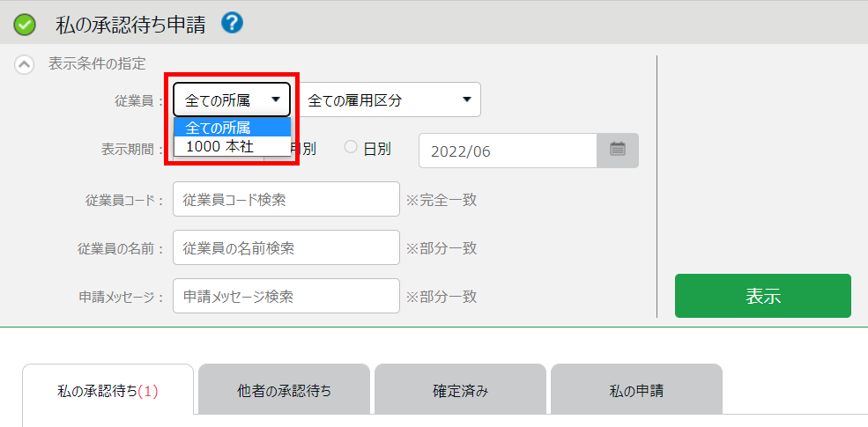Focus the 申請メッセージ検索 text field
Image resolution: width=868 pixels, height=427 pixels.
click(x=286, y=297)
